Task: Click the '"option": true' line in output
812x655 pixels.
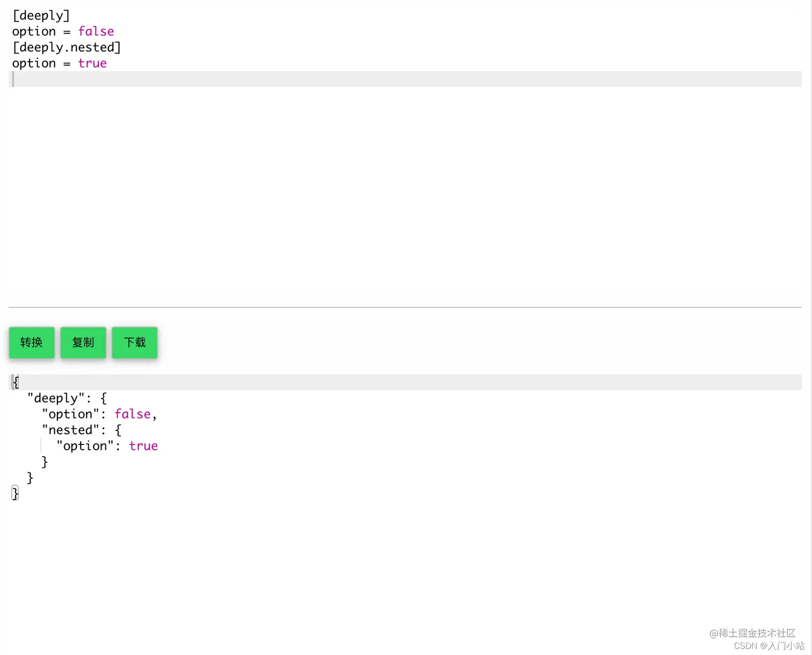Action: (107, 446)
